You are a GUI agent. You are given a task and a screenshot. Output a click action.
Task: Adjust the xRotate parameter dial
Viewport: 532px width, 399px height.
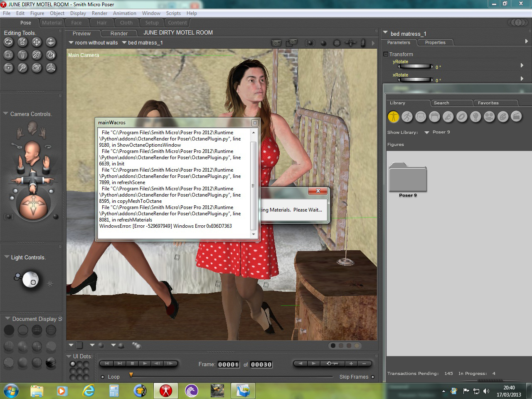coord(415,80)
